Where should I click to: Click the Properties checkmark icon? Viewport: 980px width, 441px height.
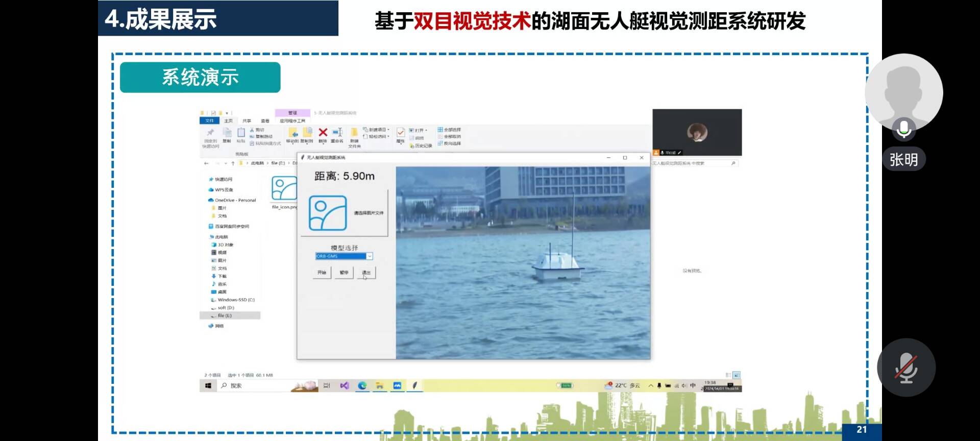[401, 133]
